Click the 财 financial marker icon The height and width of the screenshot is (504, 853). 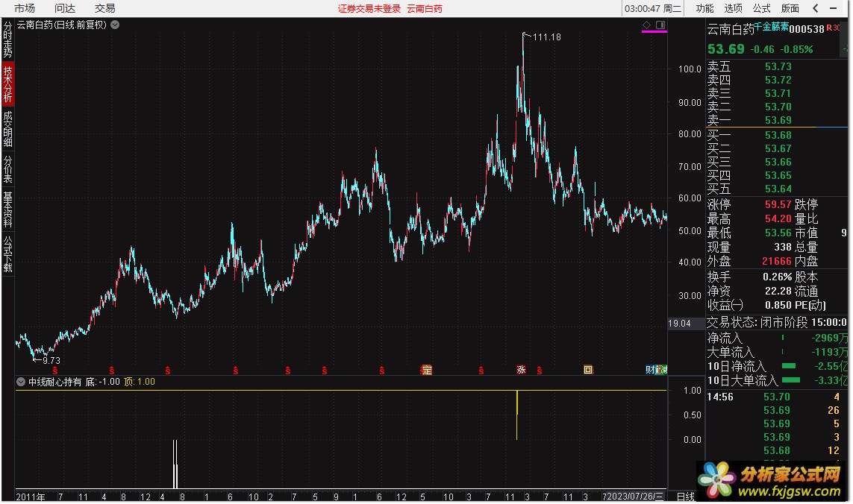pyautogui.click(x=649, y=370)
